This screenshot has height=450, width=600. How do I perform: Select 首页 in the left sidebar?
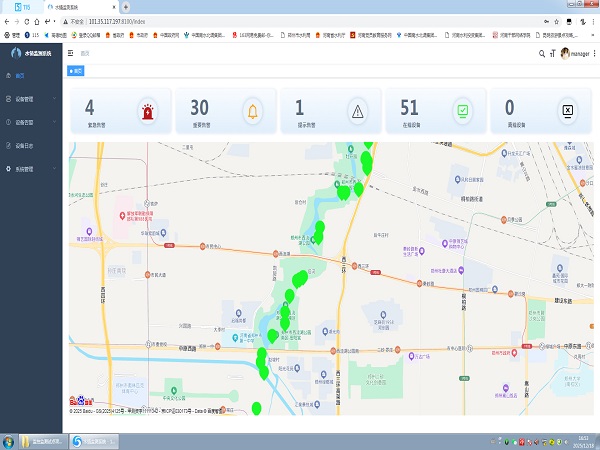point(20,76)
